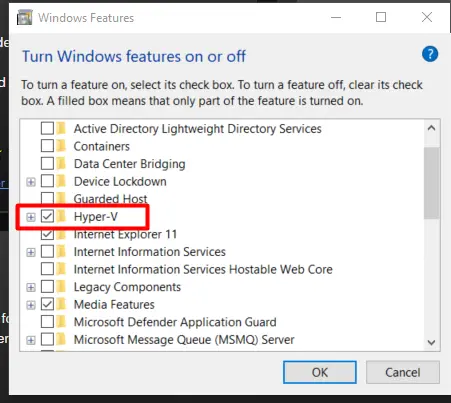Confirm changes with the OK button
The image size is (451, 403).
[320, 372]
